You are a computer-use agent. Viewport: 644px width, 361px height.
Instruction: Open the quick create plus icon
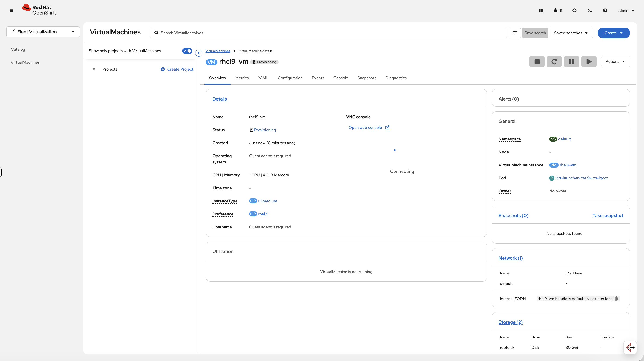574,10
